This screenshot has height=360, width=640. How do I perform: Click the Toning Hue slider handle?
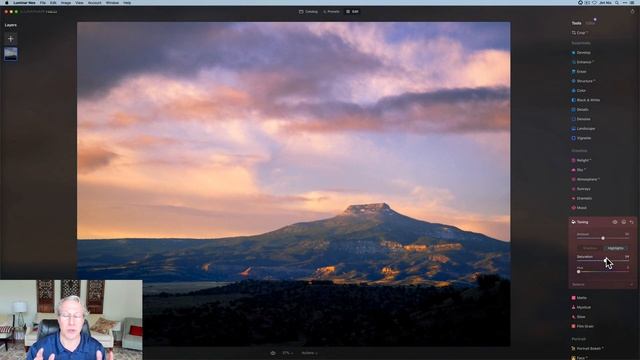coord(578,271)
